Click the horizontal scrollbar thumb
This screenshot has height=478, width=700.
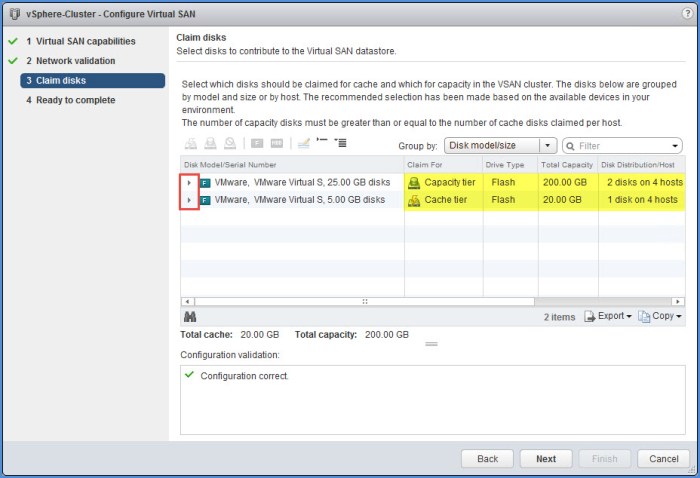coord(364,302)
